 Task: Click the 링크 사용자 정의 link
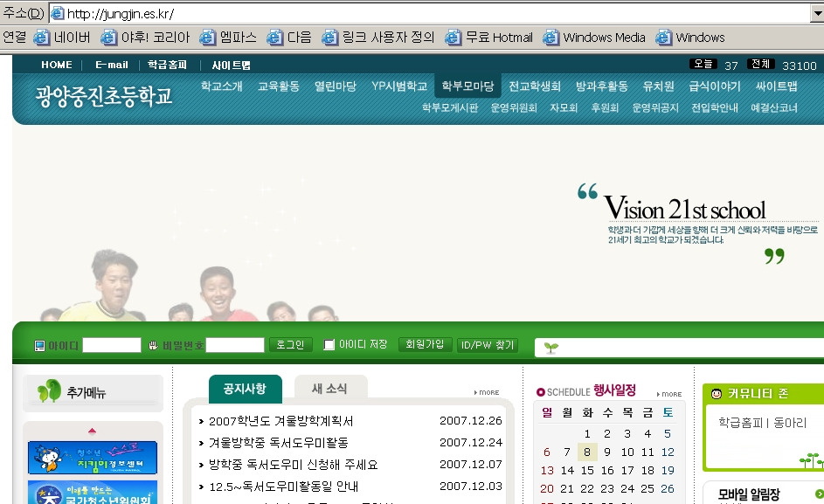coord(378,38)
